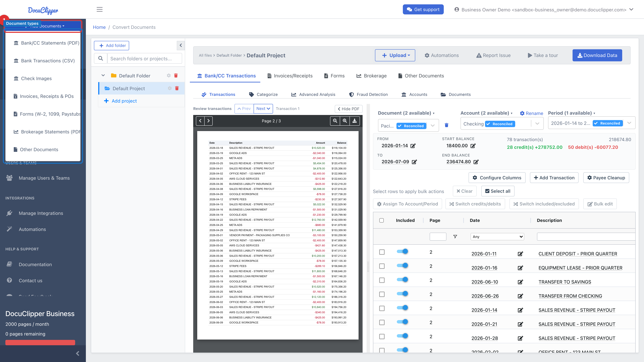The width and height of the screenshot is (644, 362).
Task: Delete selected document with blue trash icon
Action: [446, 125]
